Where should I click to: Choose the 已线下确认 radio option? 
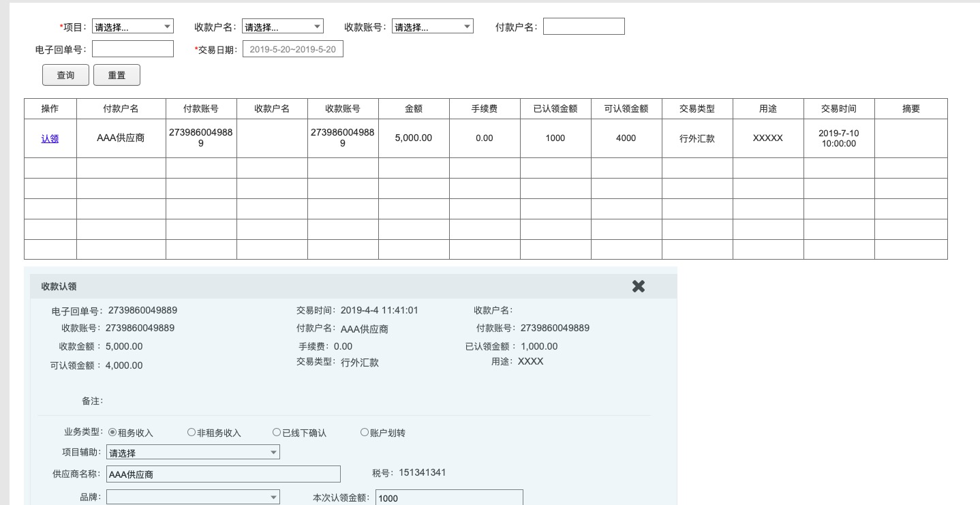(277, 432)
